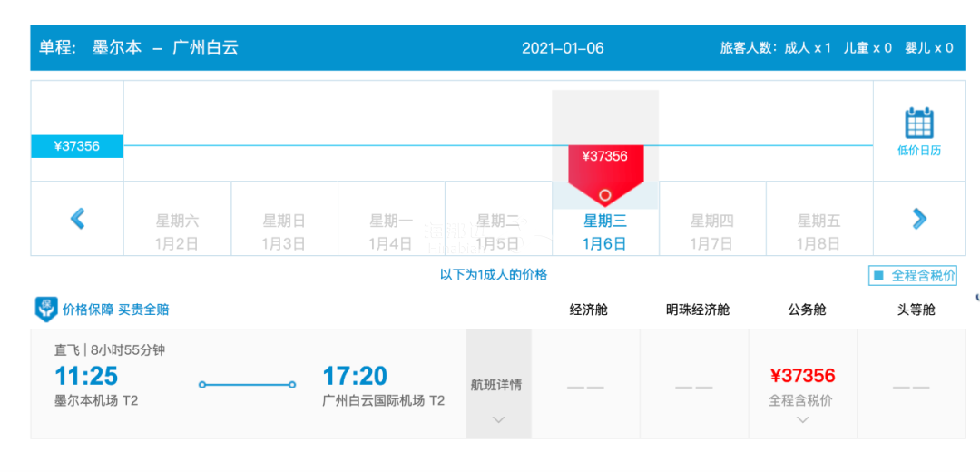Toggle the 全程含税价 checkbox
Image resolution: width=980 pixels, height=472 pixels.
pyautogui.click(x=877, y=276)
